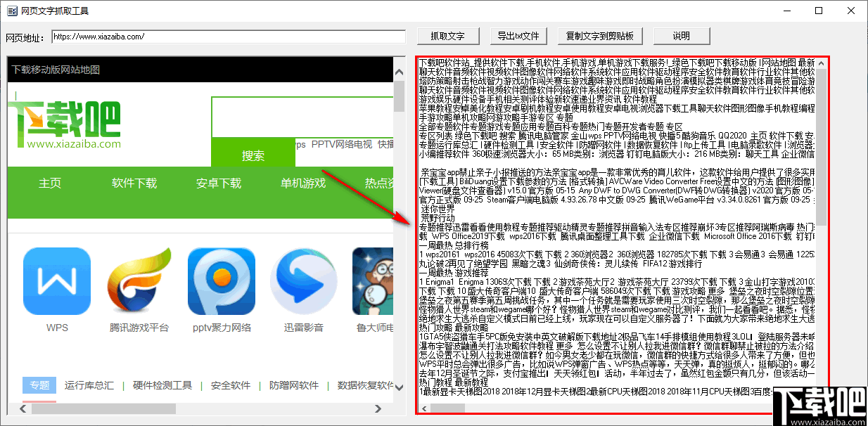This screenshot has height=426, width=868.
Task: Click the app icon in title bar
Action: click(12, 11)
